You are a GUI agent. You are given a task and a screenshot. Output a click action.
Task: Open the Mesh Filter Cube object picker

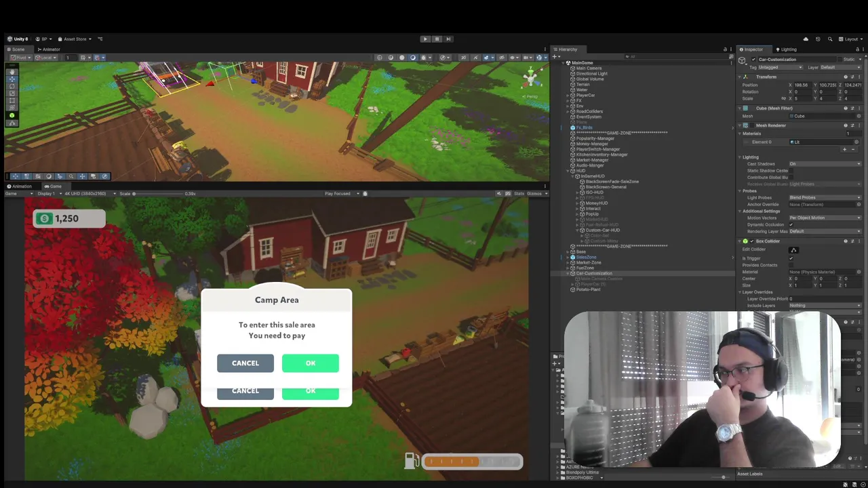pyautogui.click(x=859, y=116)
